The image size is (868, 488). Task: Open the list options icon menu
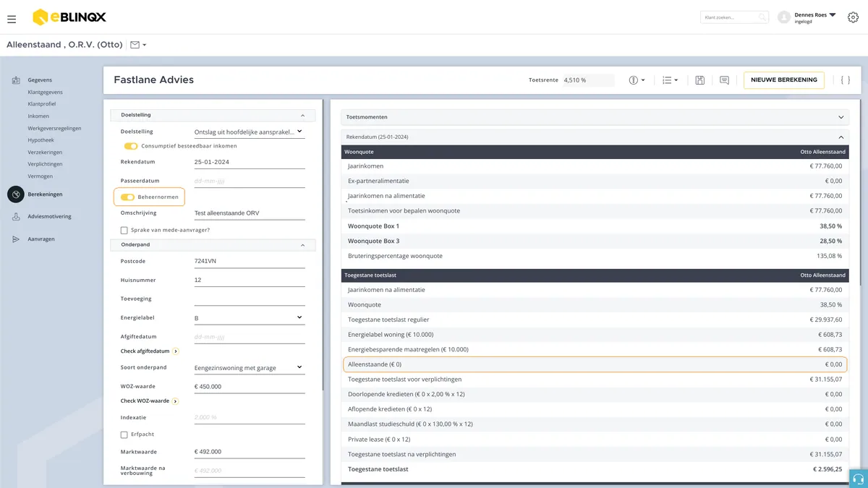(x=671, y=80)
